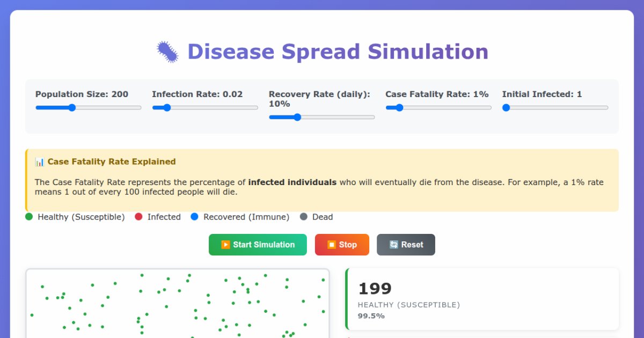Click the Initial Infected slider
The width and height of the screenshot is (644, 338).
pyautogui.click(x=506, y=107)
